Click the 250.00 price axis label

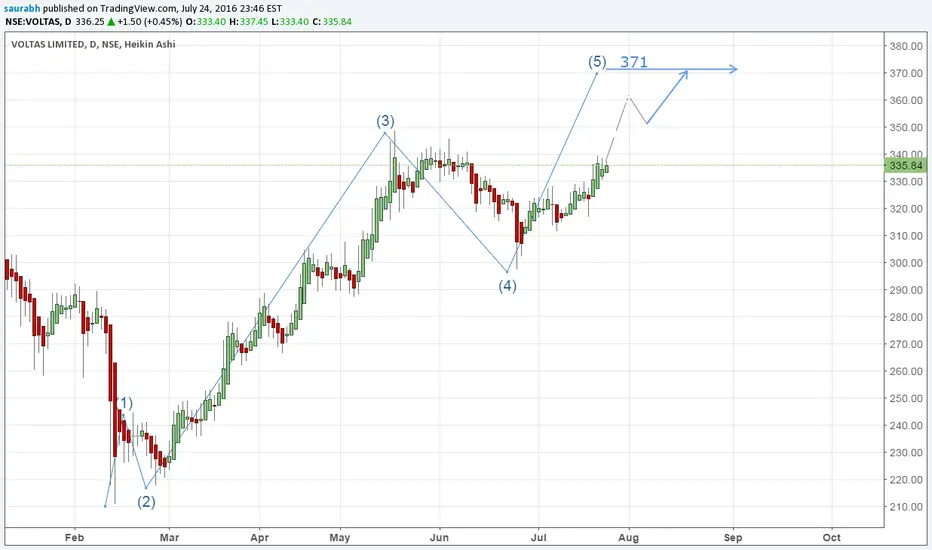click(906, 398)
